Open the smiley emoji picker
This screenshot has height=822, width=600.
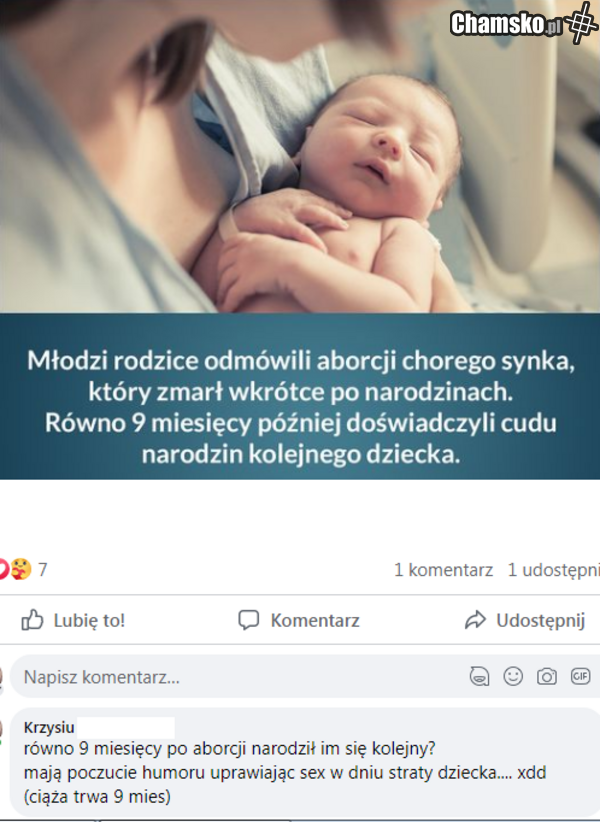pyautogui.click(x=513, y=676)
